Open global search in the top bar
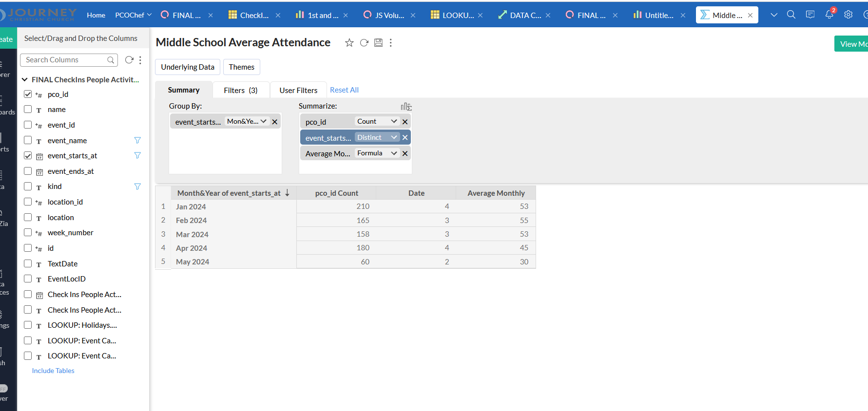The width and height of the screenshot is (868, 411). point(791,15)
